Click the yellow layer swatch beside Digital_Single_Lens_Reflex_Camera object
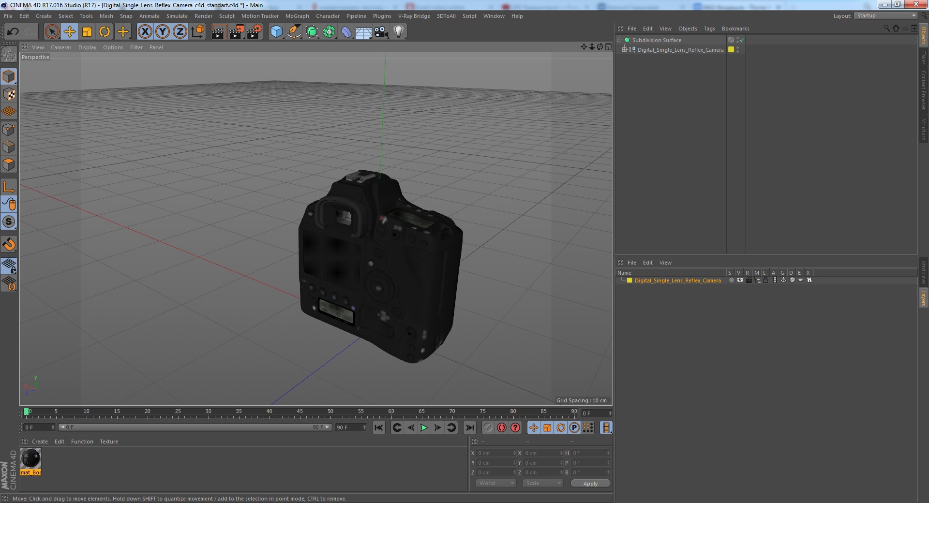Image resolution: width=929 pixels, height=560 pixels. [731, 49]
